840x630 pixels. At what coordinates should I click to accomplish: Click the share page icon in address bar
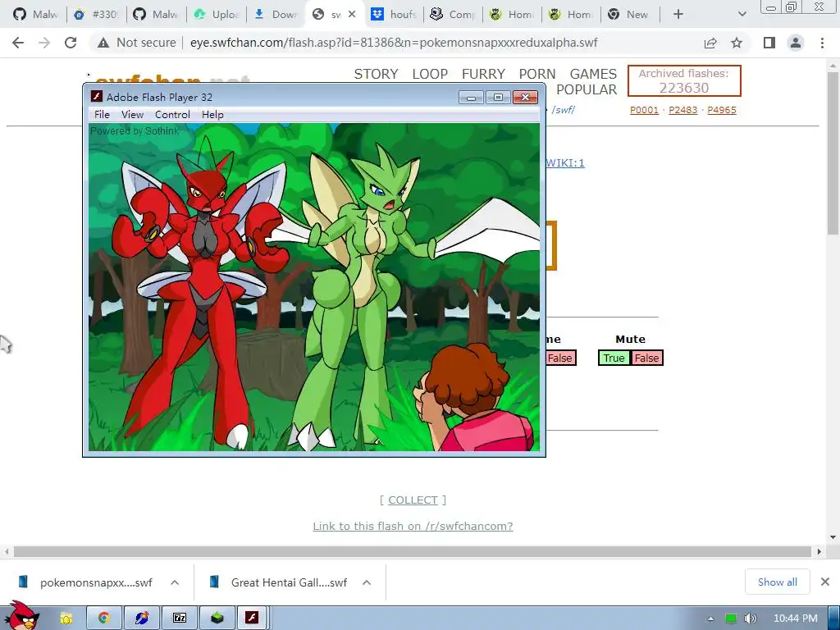(x=710, y=43)
